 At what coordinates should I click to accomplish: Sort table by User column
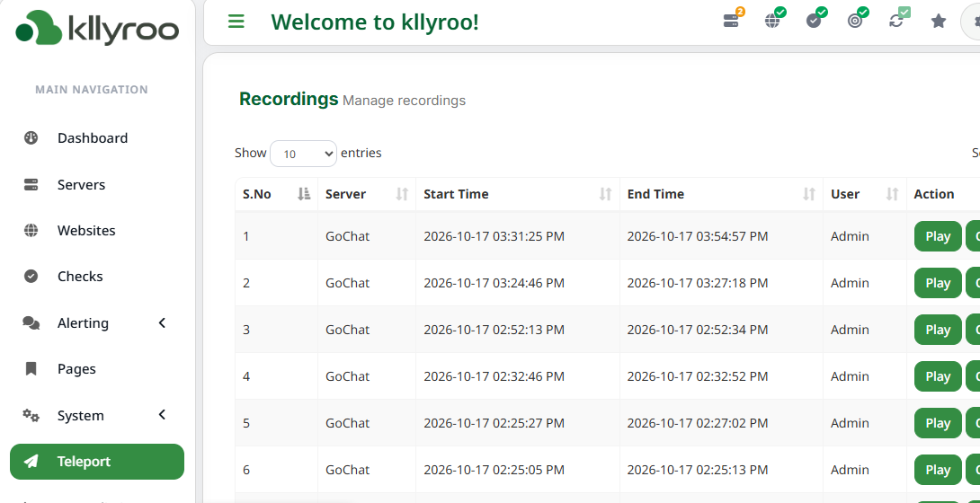(x=864, y=194)
